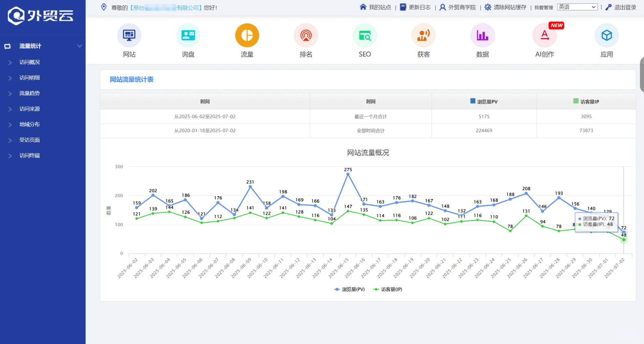Click the 我要管理 label
Image resolution: width=644 pixels, height=344 pixels.
[544, 8]
